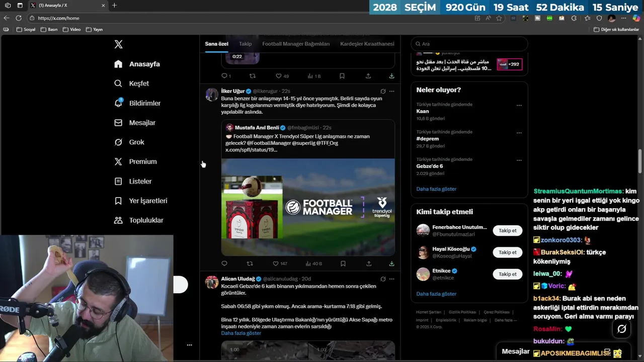Select the Anasayfa / X browser tab

pyautogui.click(x=67, y=6)
